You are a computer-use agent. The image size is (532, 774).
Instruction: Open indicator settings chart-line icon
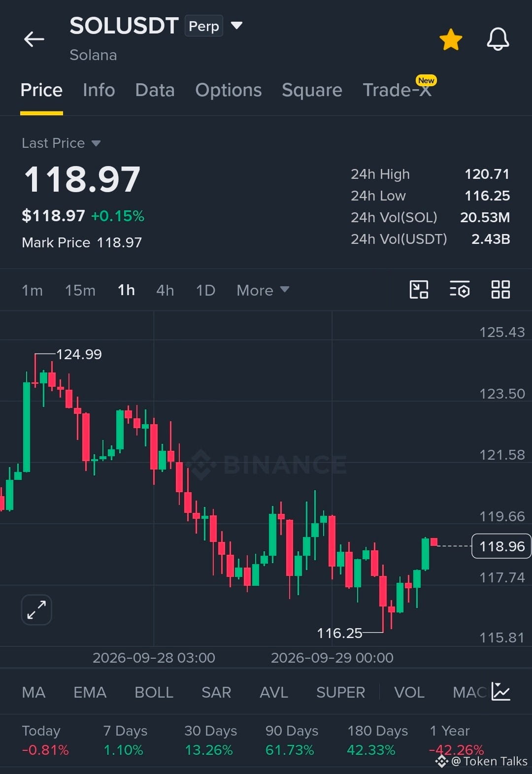point(501,692)
